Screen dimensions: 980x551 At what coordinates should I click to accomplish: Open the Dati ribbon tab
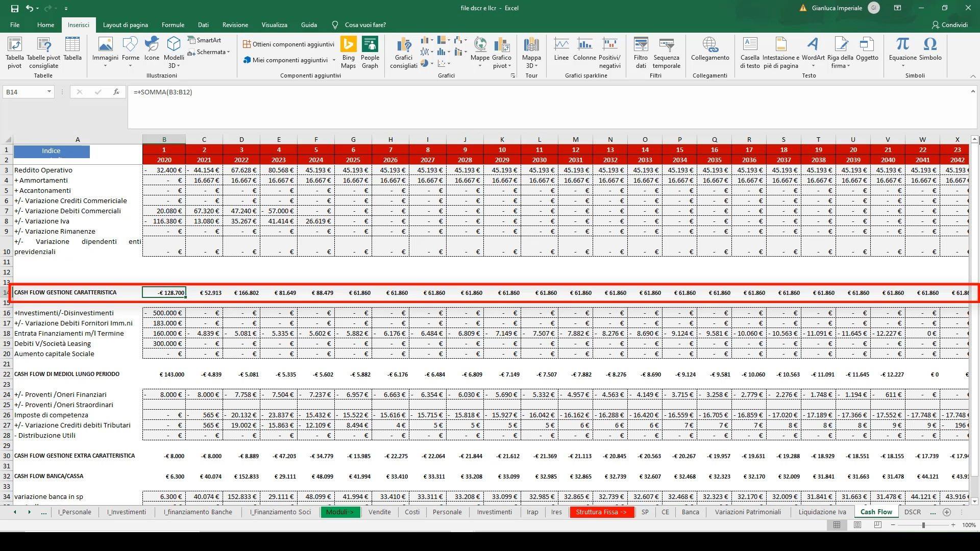point(203,25)
